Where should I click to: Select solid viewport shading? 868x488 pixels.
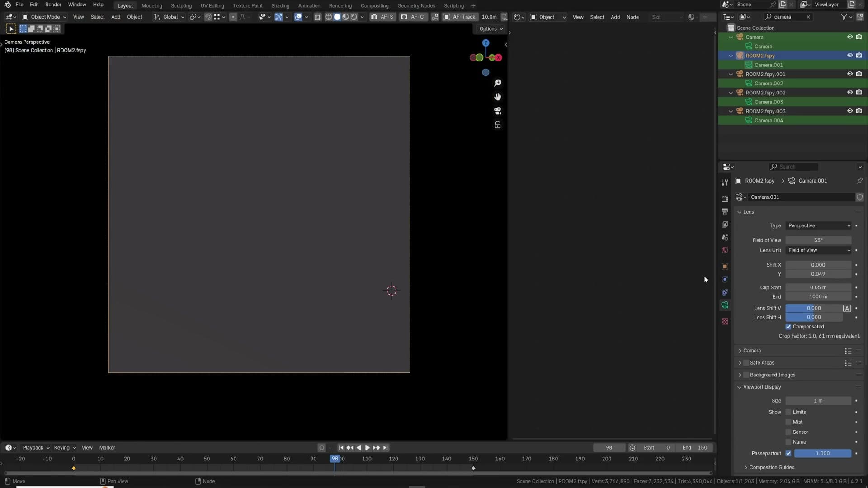337,17
